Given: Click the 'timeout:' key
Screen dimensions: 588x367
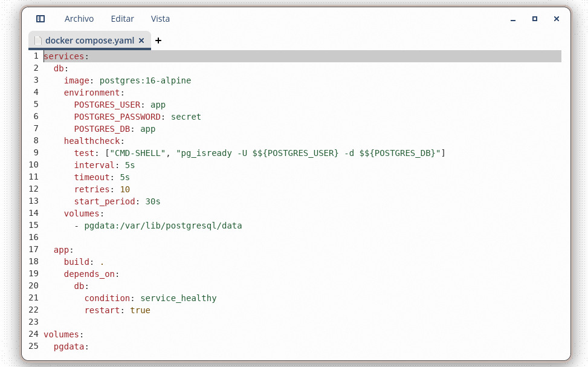Looking at the screenshot, I should click(94, 177).
